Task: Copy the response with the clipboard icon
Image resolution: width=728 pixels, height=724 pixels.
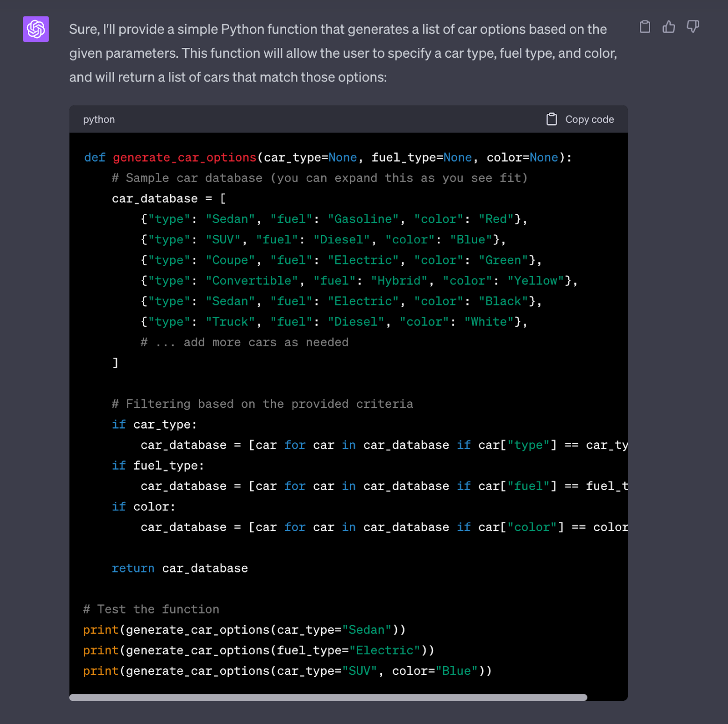Action: (x=645, y=27)
